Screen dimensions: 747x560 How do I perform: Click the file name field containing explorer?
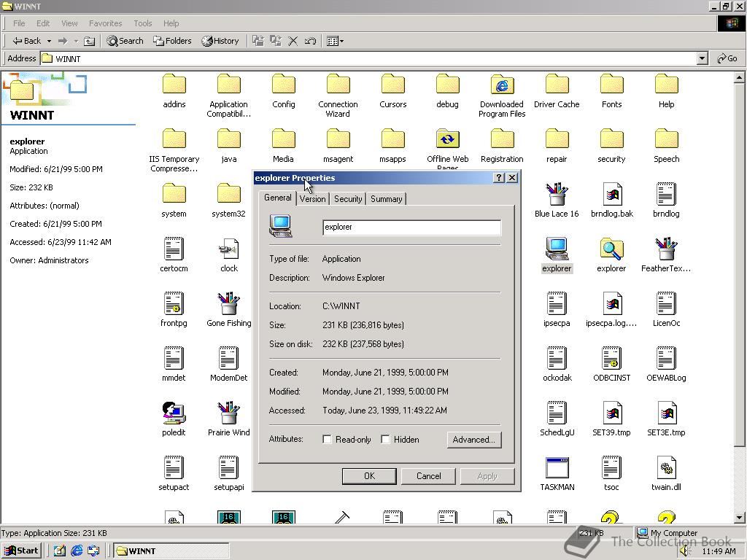(411, 227)
